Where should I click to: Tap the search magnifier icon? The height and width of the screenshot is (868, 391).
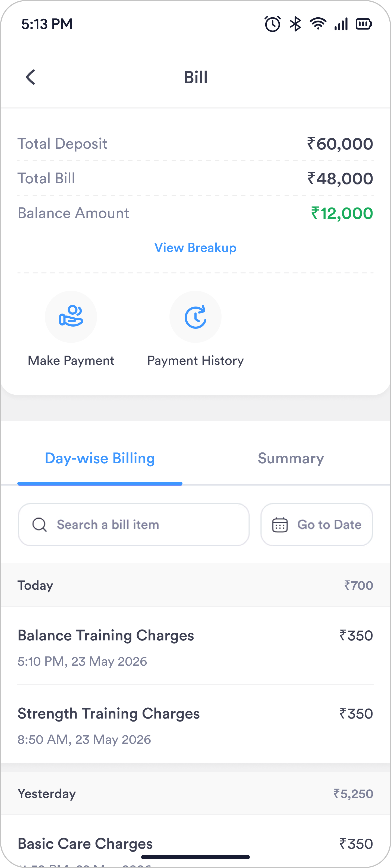coord(39,525)
